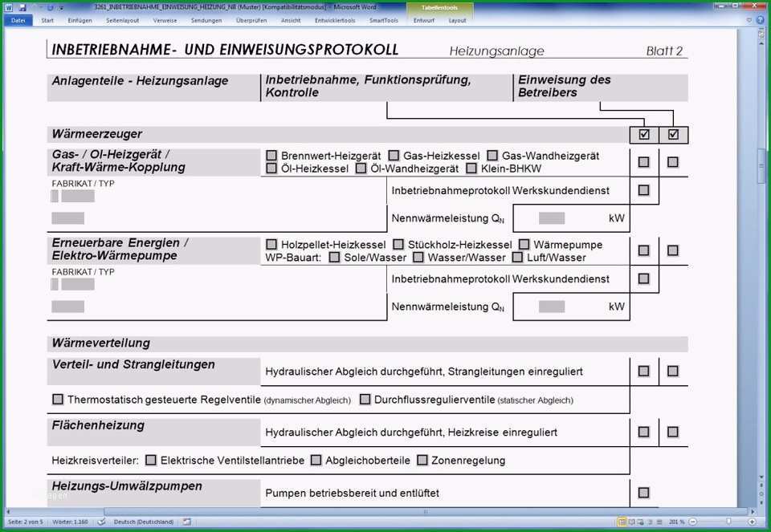Click the Word application icon in title bar
This screenshot has height=532, width=771.
pyautogui.click(x=9, y=7)
